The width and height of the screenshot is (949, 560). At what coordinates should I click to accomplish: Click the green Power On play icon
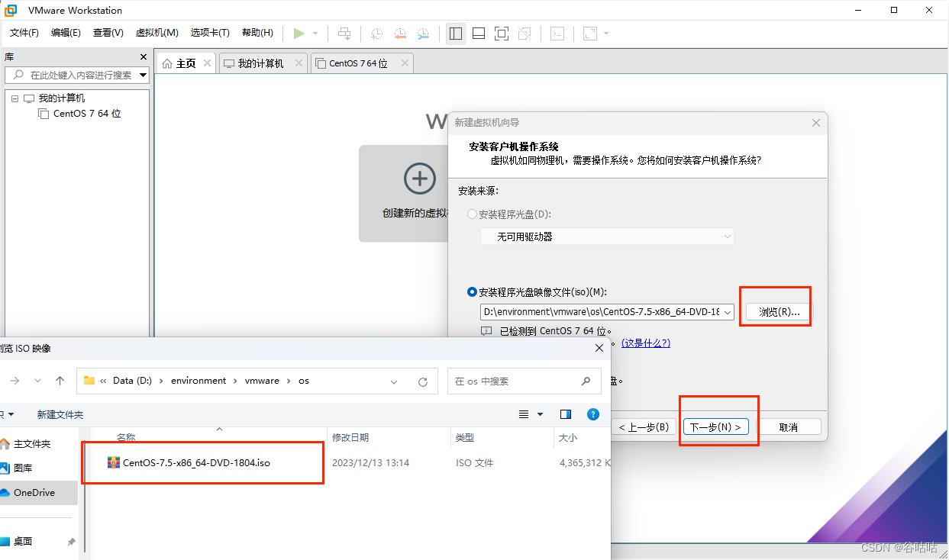(x=299, y=34)
